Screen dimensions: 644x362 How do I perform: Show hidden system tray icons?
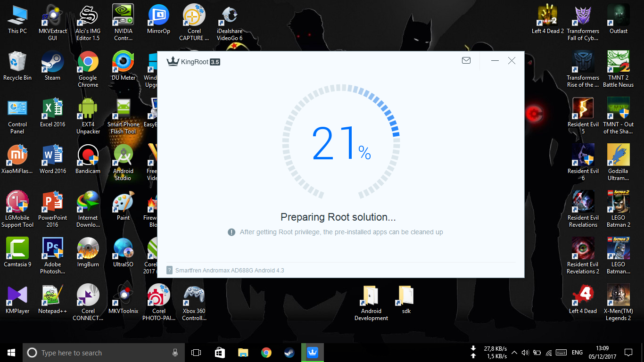(514, 353)
